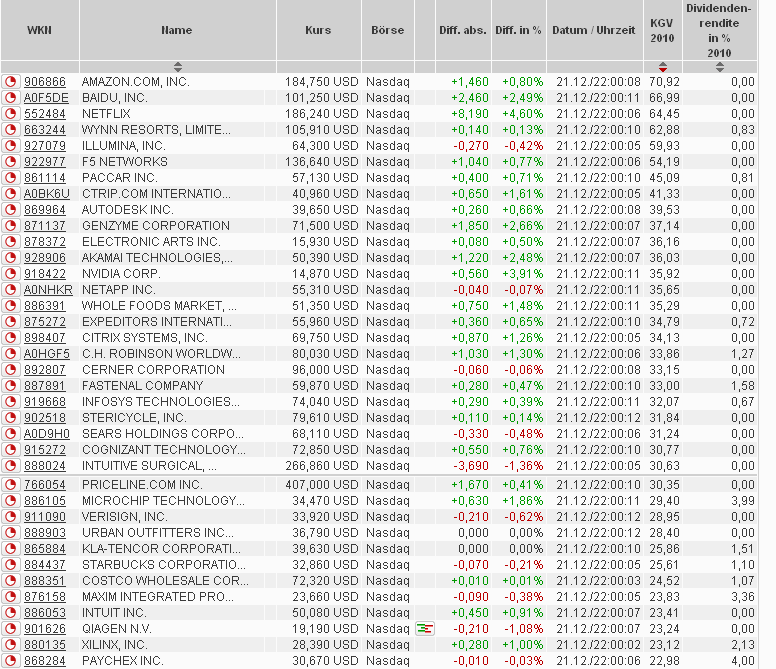The image size is (776, 669).
Task: Open chart icon for PRICELINE.COM INC.
Action: (10, 484)
